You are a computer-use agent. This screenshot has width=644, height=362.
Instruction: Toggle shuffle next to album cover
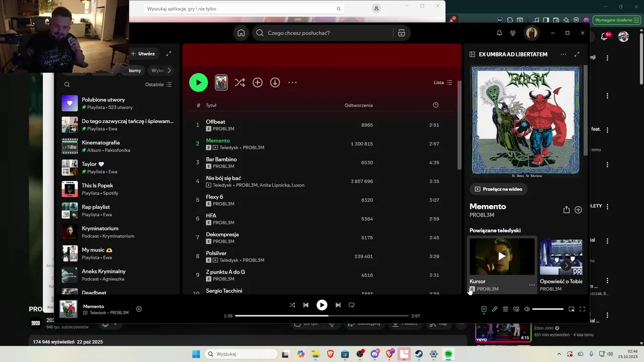pyautogui.click(x=239, y=82)
